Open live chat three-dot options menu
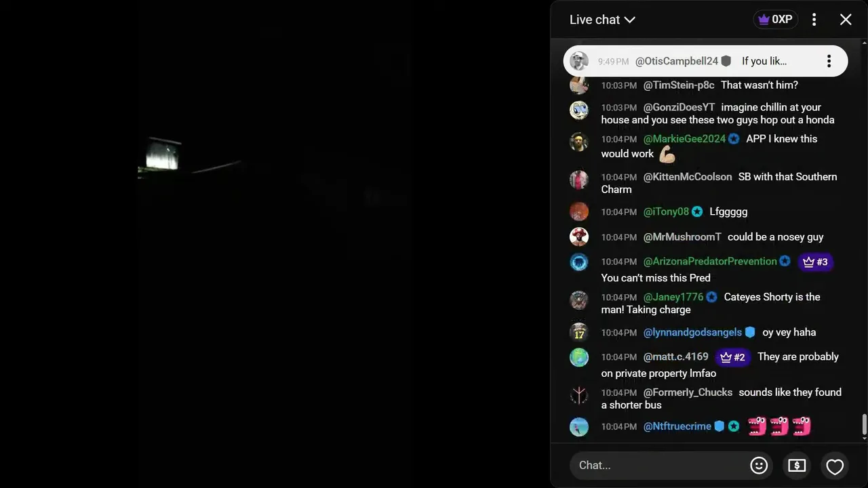Viewport: 868px width, 488px height. [814, 20]
